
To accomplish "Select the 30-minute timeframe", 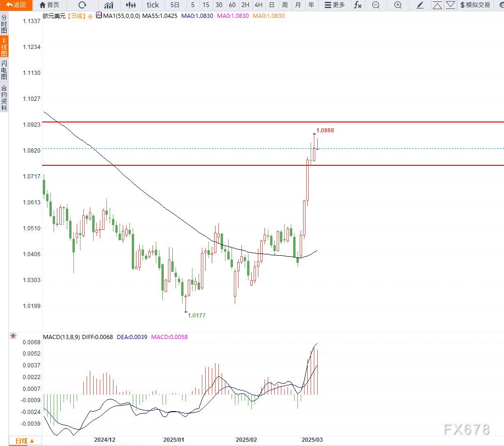I will click(219, 5).
